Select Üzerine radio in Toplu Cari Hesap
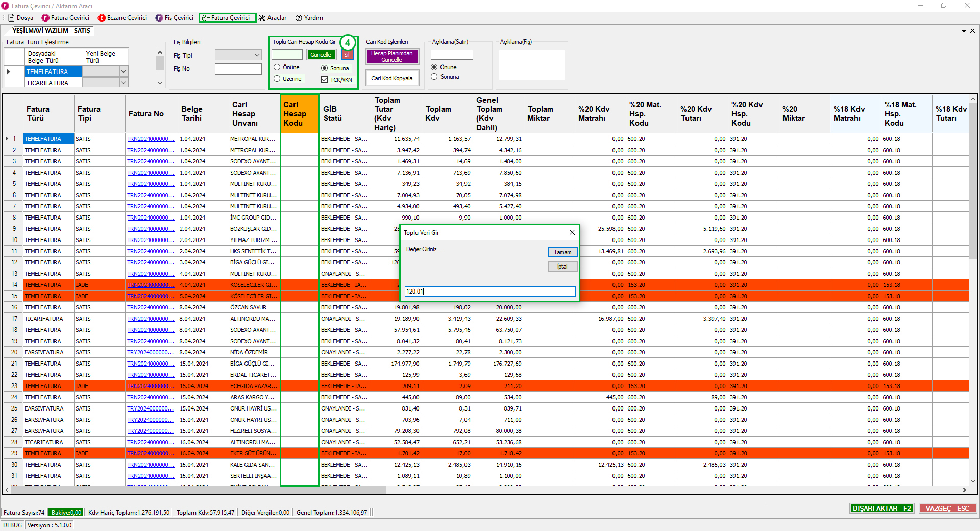 277,79
